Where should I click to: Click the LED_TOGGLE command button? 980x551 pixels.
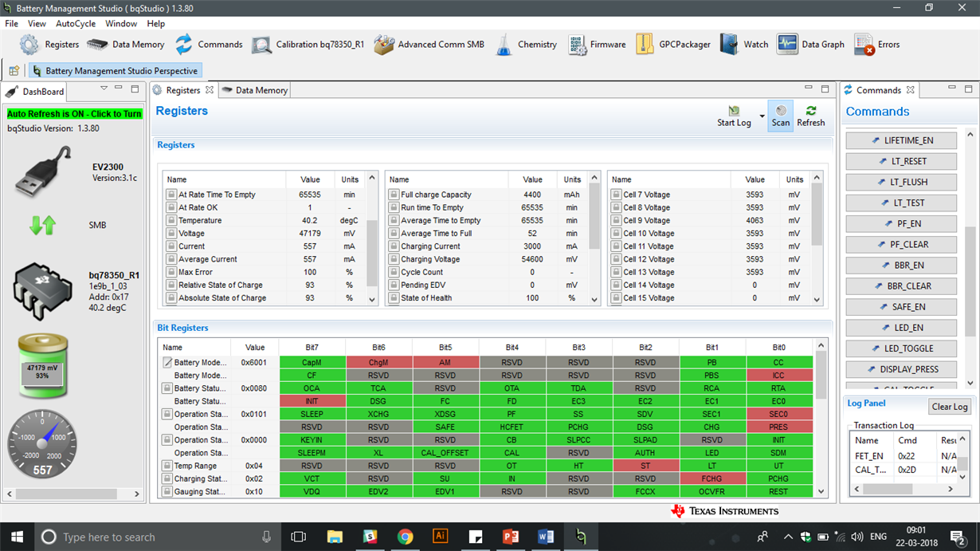click(x=901, y=348)
